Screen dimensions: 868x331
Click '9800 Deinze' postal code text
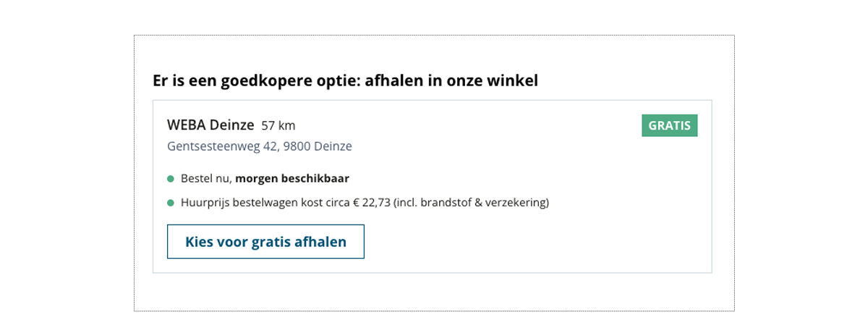point(318,146)
